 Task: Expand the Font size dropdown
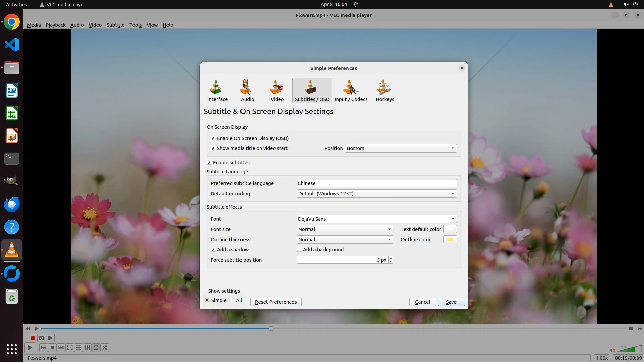tap(344, 229)
